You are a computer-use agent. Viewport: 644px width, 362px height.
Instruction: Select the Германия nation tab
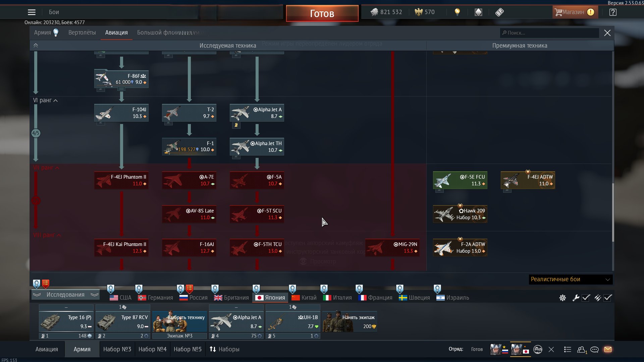[156, 298]
